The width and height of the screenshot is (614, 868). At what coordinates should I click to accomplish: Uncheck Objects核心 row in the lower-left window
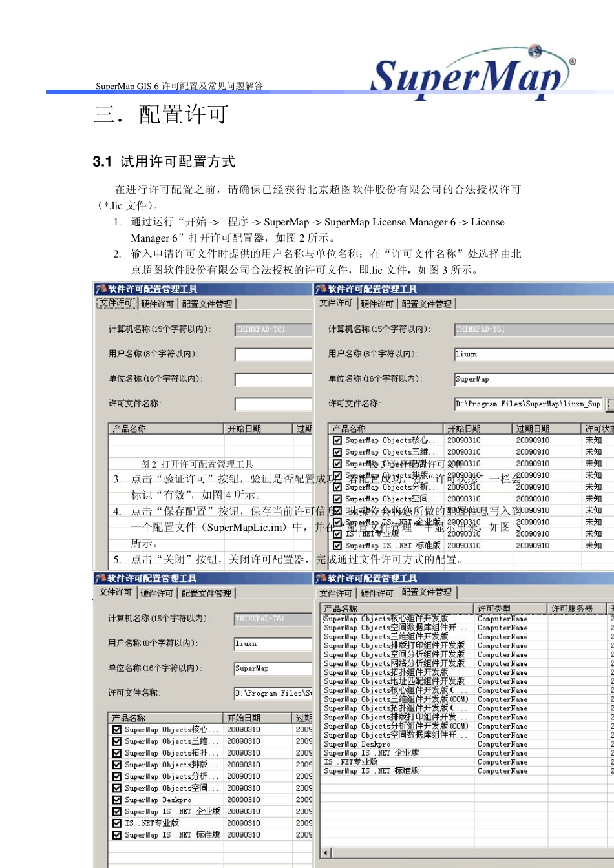pyautogui.click(x=117, y=730)
